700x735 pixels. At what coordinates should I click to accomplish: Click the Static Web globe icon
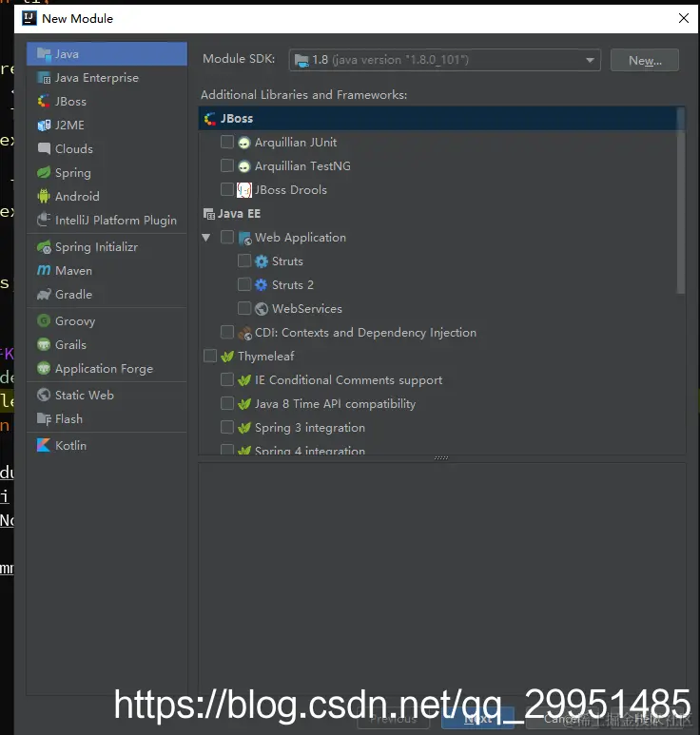(x=44, y=396)
